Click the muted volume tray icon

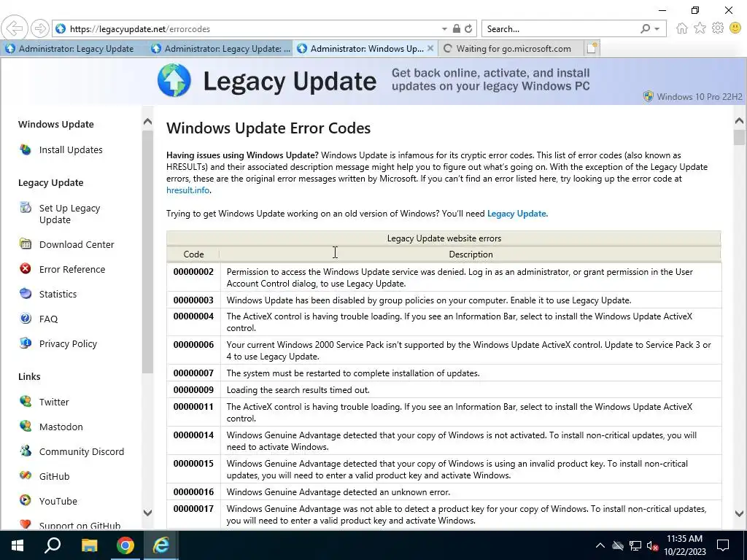(x=653, y=545)
